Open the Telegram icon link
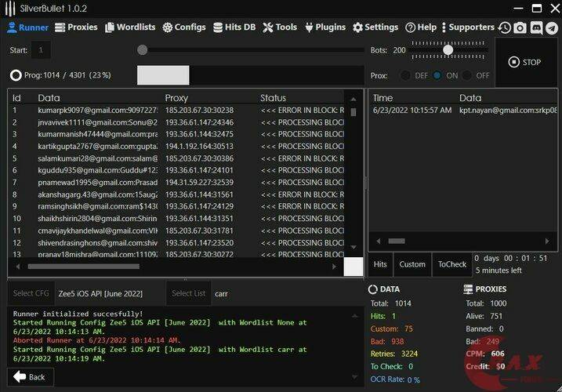This screenshot has width=562, height=392. click(552, 27)
